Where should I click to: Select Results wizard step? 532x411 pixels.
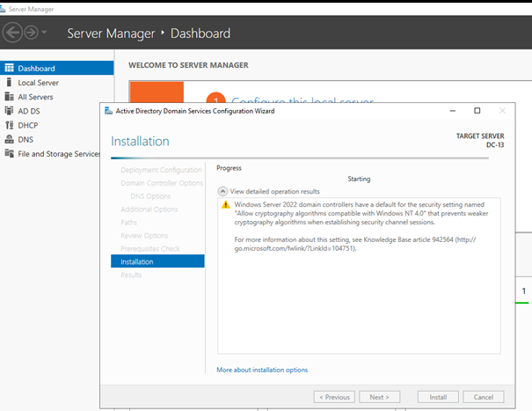click(x=131, y=275)
